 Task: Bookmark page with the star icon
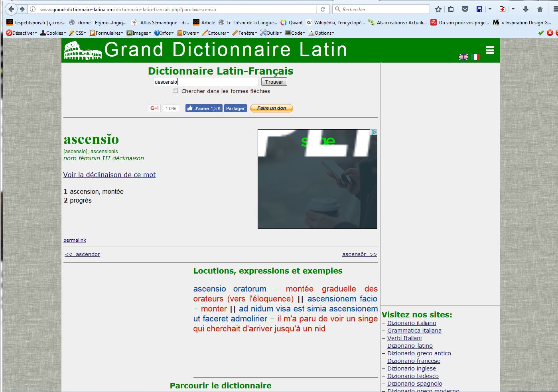pos(438,9)
